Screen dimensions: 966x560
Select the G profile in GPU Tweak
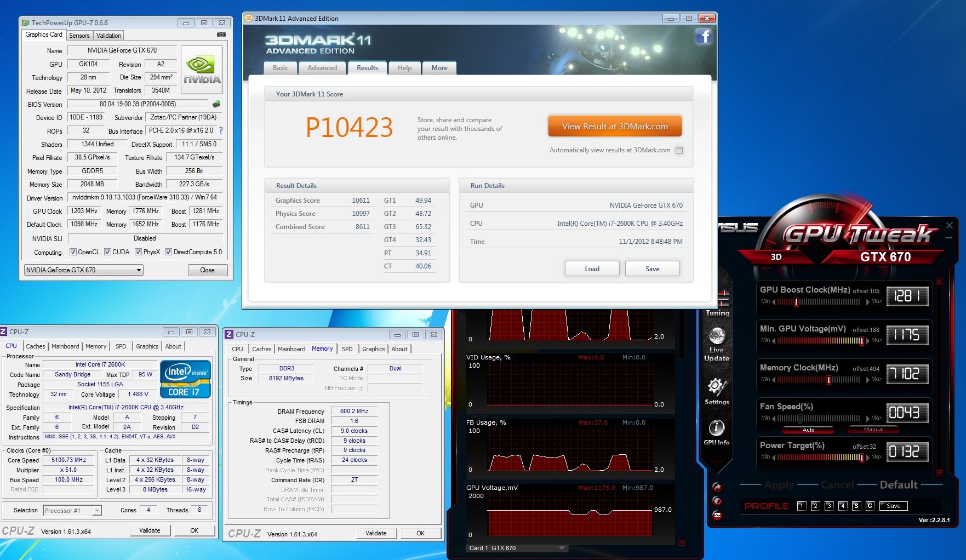pyautogui.click(x=870, y=506)
